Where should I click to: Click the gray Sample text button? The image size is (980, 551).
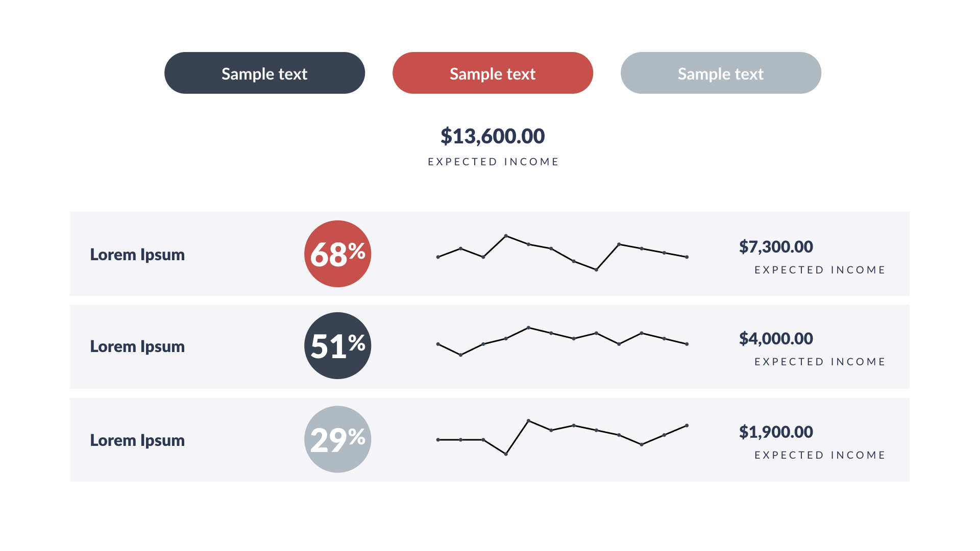[721, 73]
